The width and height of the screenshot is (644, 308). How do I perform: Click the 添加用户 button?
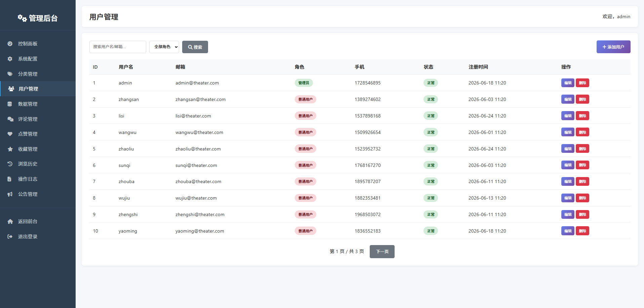point(613,47)
